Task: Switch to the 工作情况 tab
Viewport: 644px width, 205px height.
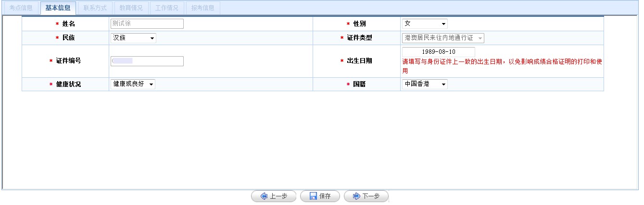Action: (166, 8)
